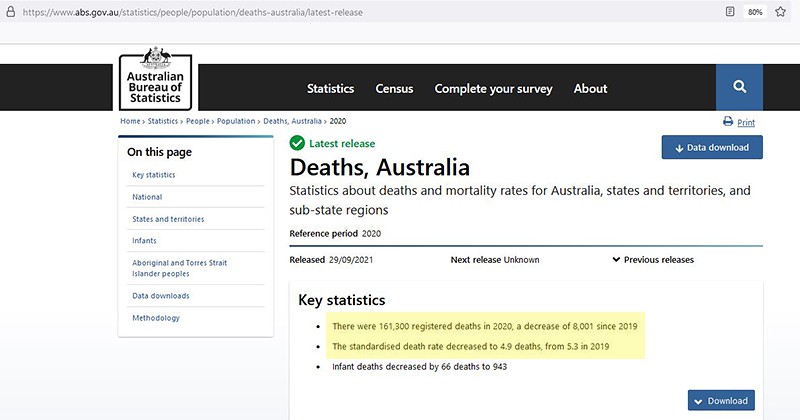
Task: Jump to Aboriginal and Torres Strait Islander peoples
Action: click(x=179, y=268)
